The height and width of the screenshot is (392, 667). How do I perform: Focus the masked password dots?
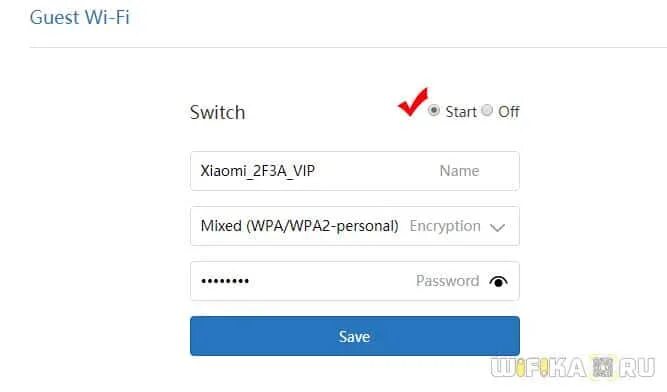[225, 281]
